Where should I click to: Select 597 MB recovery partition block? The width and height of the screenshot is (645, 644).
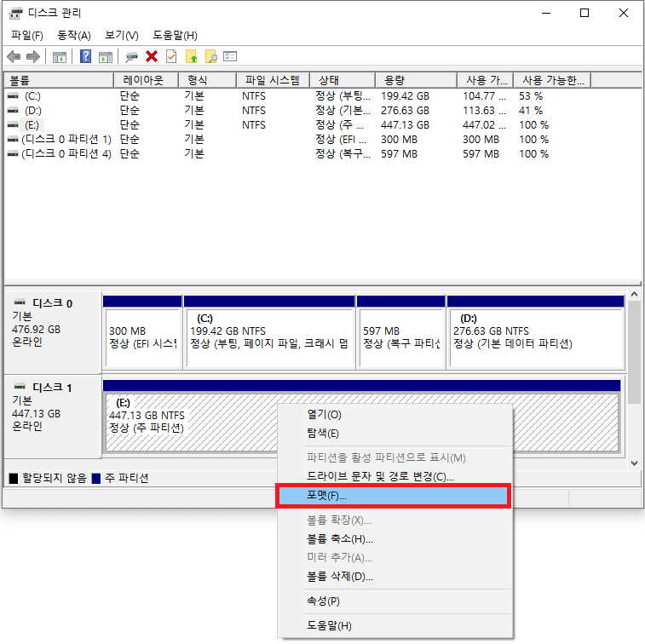[x=401, y=332]
